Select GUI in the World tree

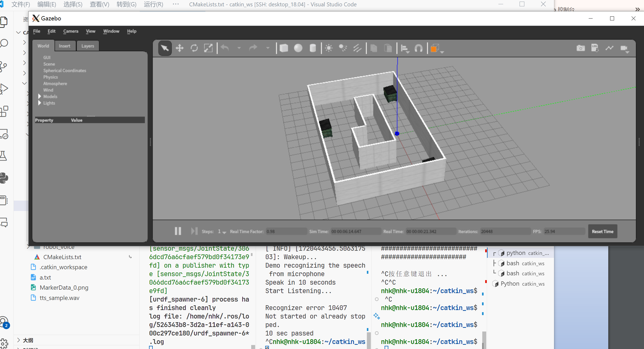[x=47, y=58]
